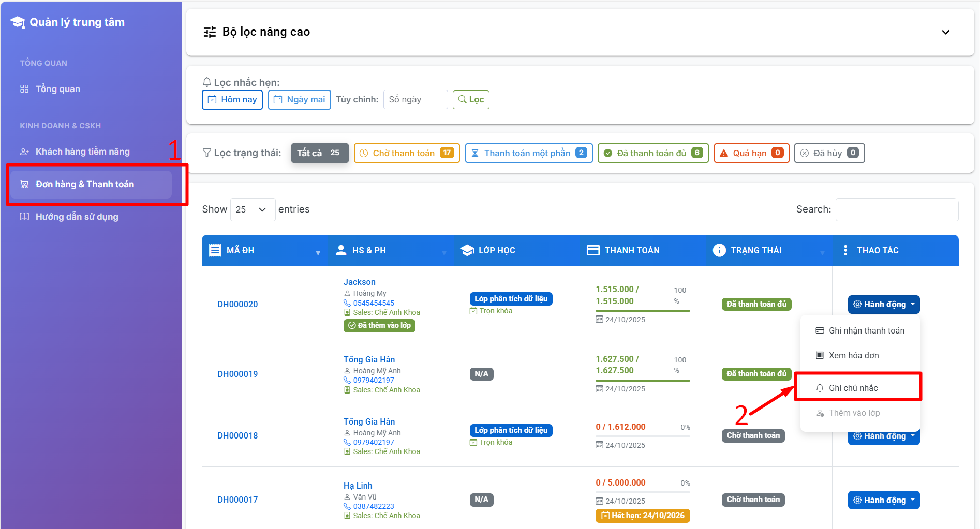This screenshot has height=529, width=980.
Task: Click the payment progress bar for DH000020
Action: [643, 311]
